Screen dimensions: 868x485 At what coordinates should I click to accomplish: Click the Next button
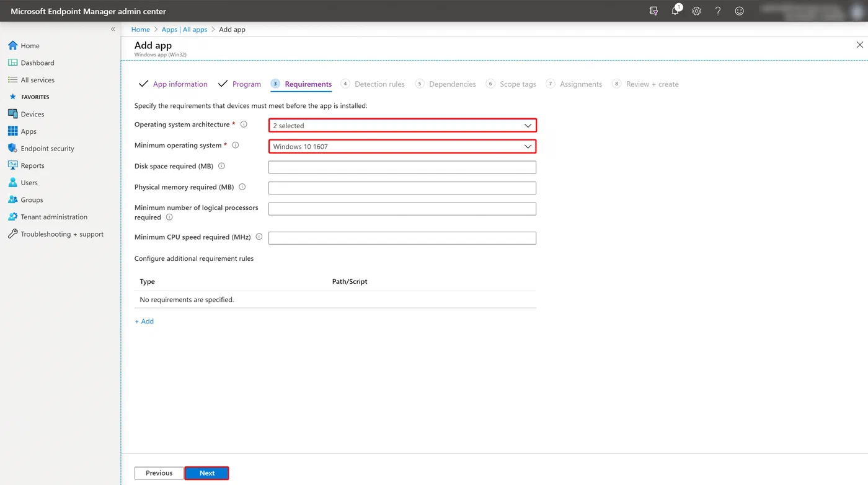[207, 473]
